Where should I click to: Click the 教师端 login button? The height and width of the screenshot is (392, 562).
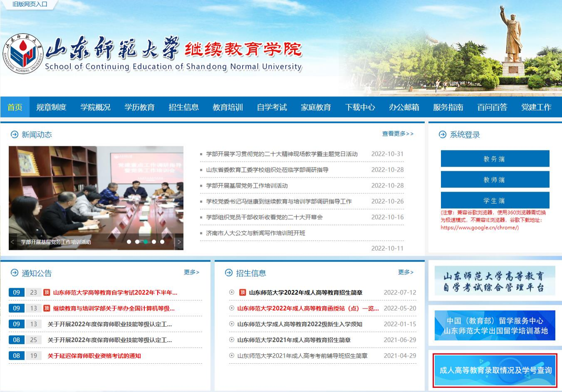(495, 180)
